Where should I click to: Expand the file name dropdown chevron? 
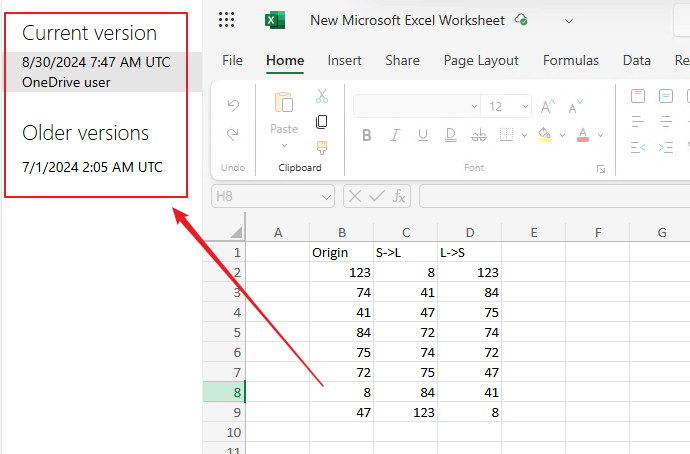tap(569, 21)
